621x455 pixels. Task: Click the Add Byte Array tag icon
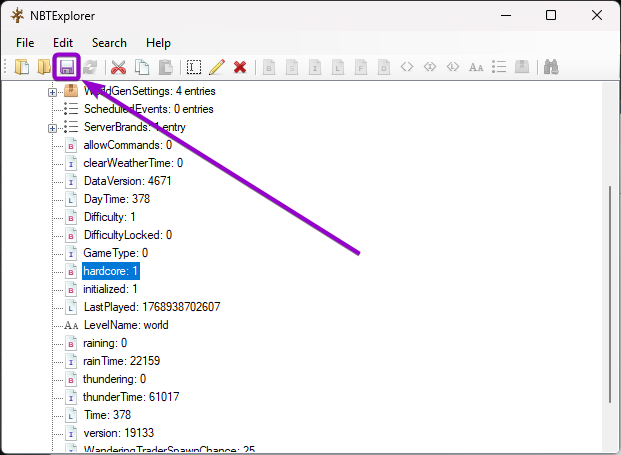[x=407, y=67]
